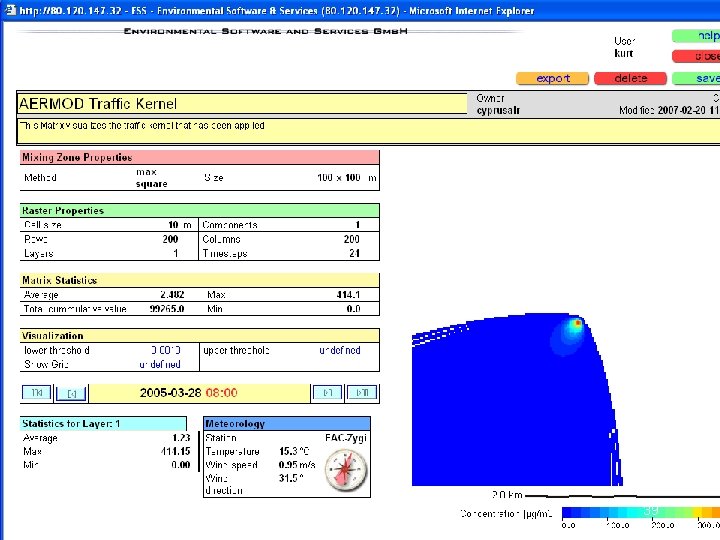Click the 2005-03-28 08:00 timestep label
This screenshot has height=540, width=720.
point(188,393)
